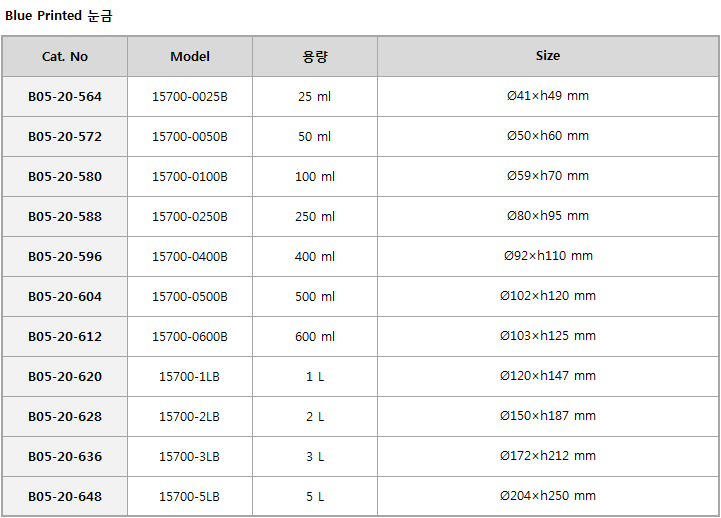Click the 400 ml capacity cell
This screenshot has width=721, height=518.
coord(315,256)
